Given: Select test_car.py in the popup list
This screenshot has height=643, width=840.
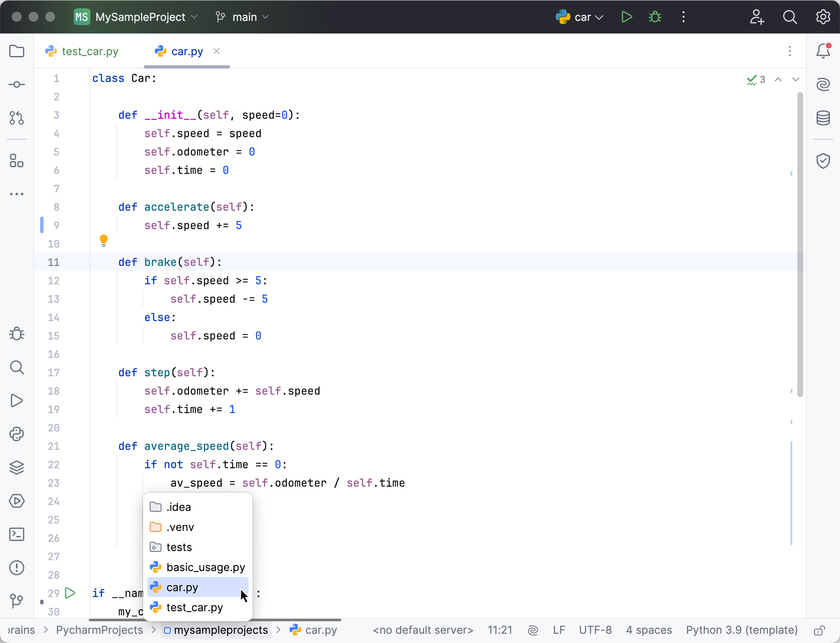Looking at the screenshot, I should click(x=195, y=607).
